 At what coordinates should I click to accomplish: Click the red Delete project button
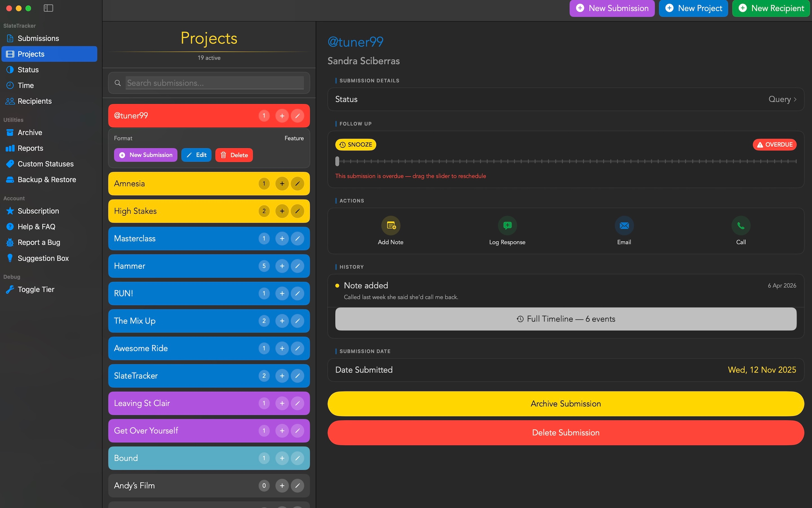tap(234, 155)
